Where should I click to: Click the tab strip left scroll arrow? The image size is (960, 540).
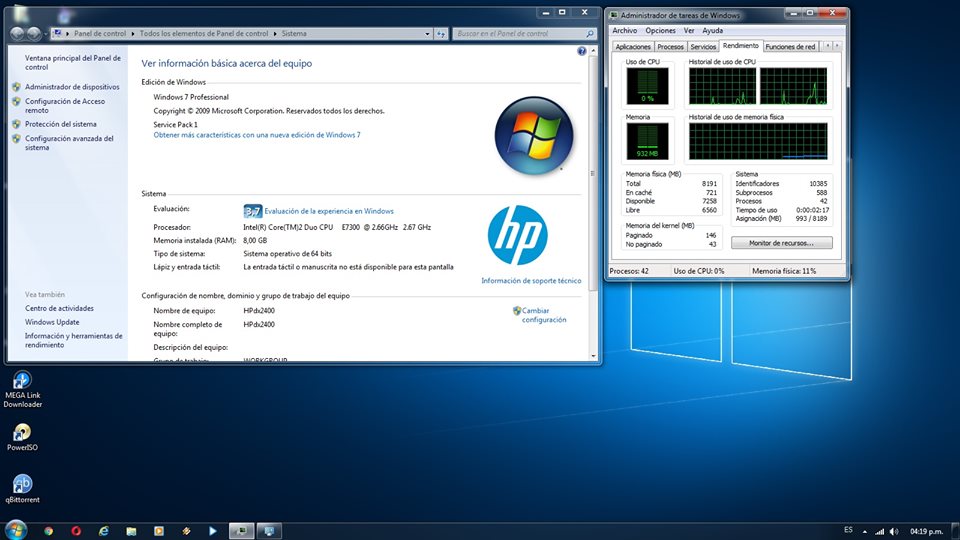pos(827,46)
